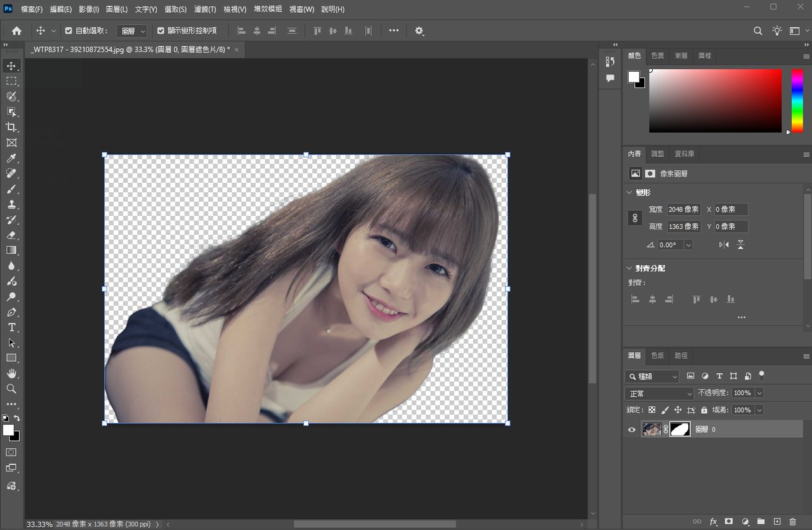
Task: Click the 33.33% zoom level in the status bar
Action: (x=39, y=524)
